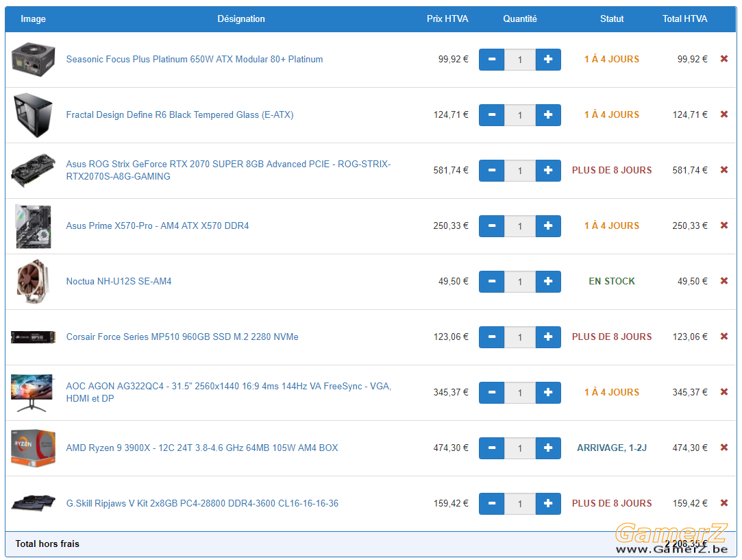Image resolution: width=742 pixels, height=560 pixels.
Task: Click the Total HTVA column header
Action: click(684, 19)
